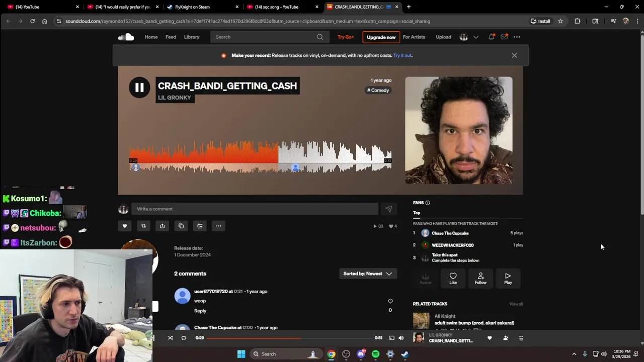Click Try Go+ link
This screenshot has height=362, width=644.
[346, 37]
